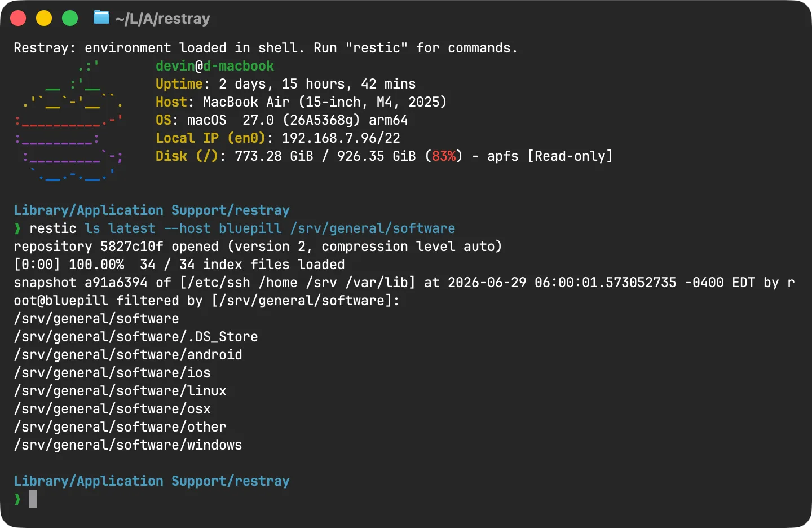Click the devin@d-macbook username line
Viewport: 812px width, 528px height.
coord(215,66)
